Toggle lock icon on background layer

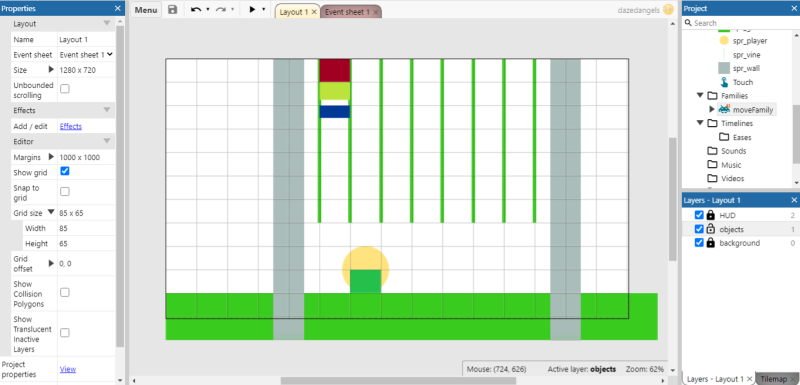coord(710,243)
